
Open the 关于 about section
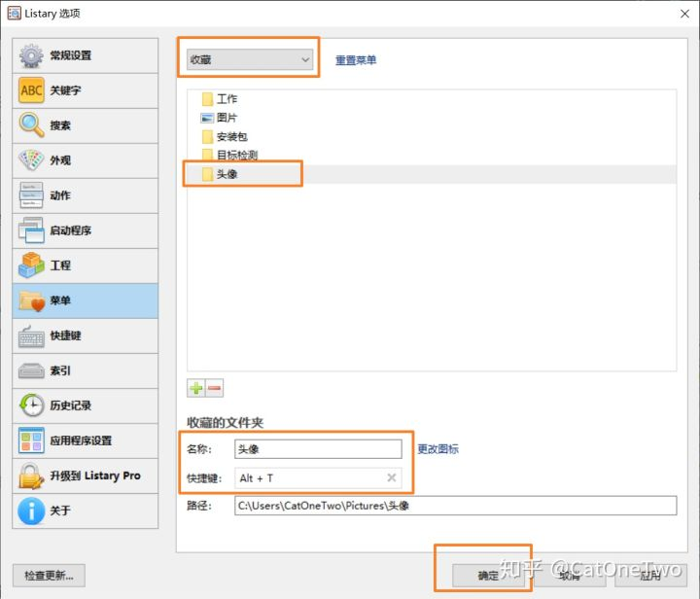coord(85,511)
